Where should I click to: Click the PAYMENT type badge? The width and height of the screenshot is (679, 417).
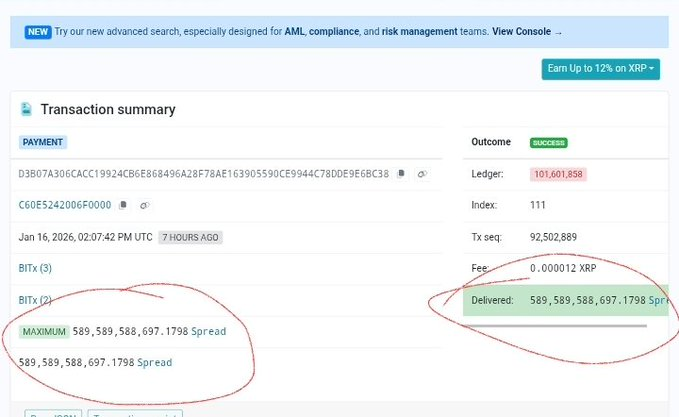pos(42,143)
